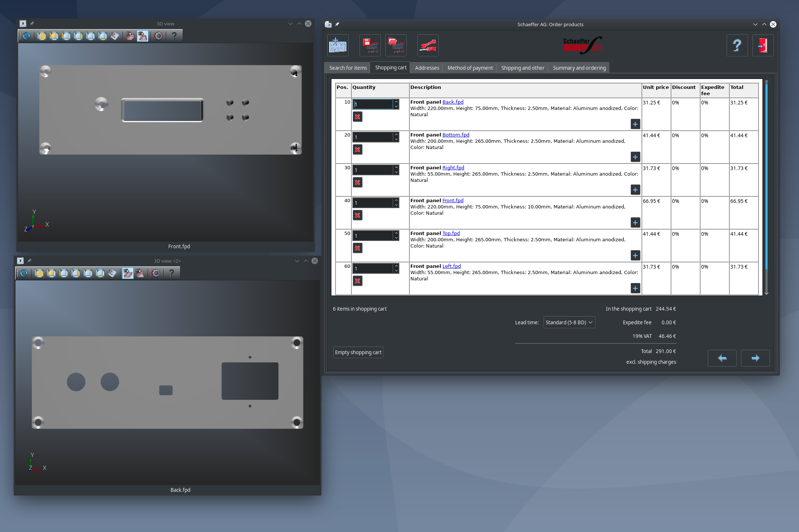This screenshot has height=532, width=799.
Task: Increase quantity stepper for Right.fpd row
Action: (x=396, y=167)
